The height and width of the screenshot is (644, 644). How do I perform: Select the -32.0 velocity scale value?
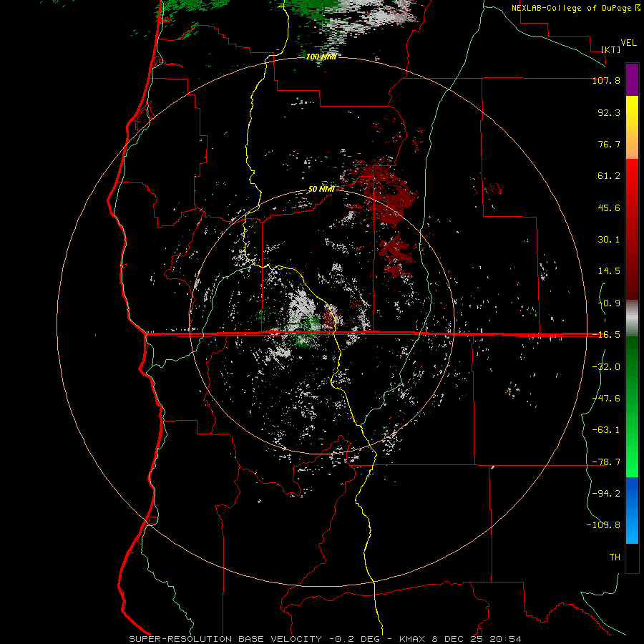(x=606, y=367)
